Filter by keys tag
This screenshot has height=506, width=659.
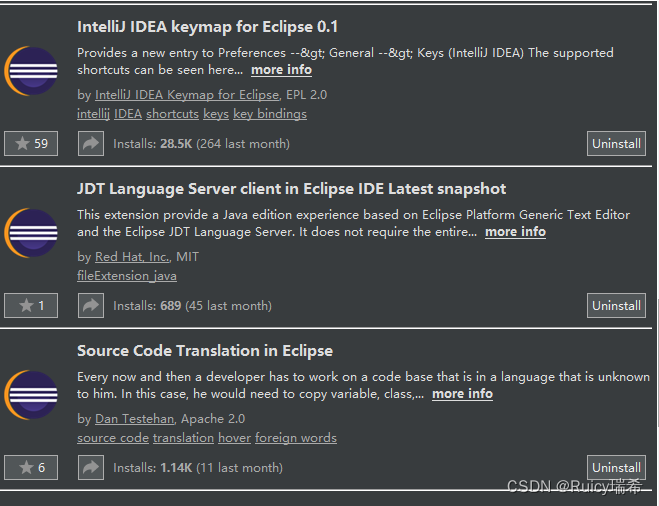click(x=216, y=114)
